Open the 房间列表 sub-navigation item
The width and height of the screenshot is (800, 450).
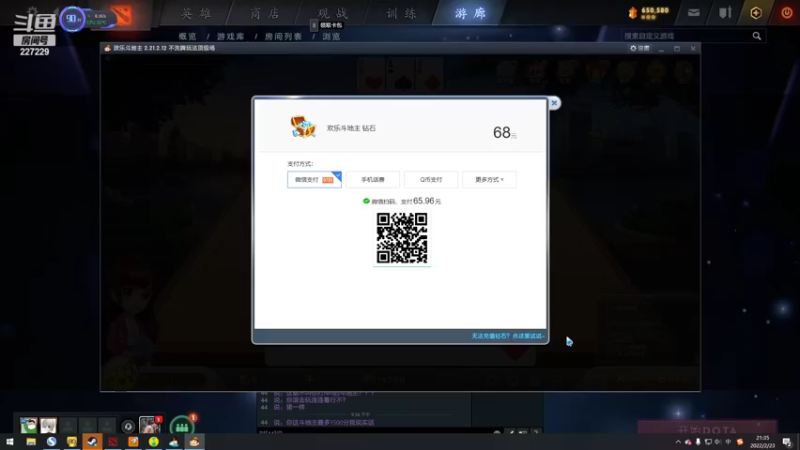[x=283, y=37]
